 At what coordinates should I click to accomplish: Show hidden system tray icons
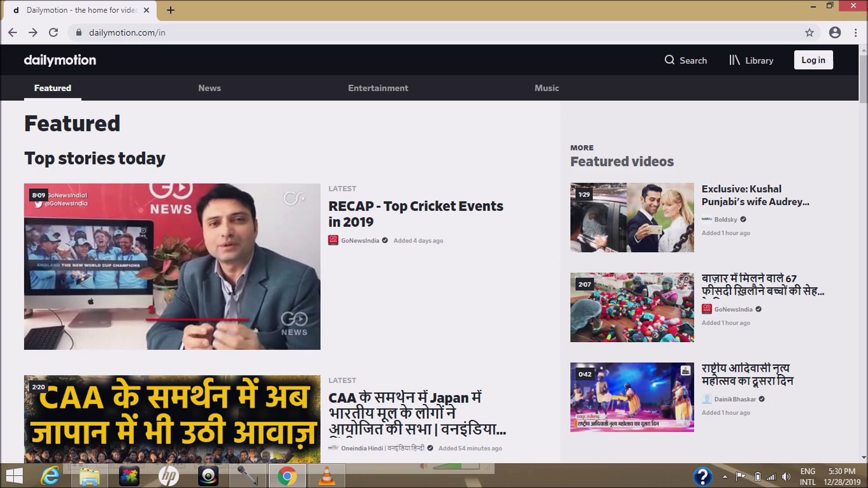click(725, 476)
